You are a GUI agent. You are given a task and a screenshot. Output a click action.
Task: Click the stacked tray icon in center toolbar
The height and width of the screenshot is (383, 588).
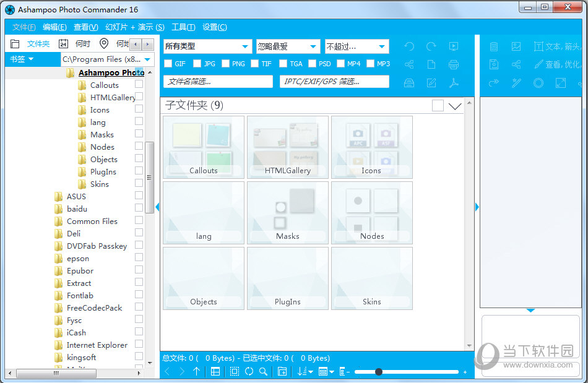point(409,83)
